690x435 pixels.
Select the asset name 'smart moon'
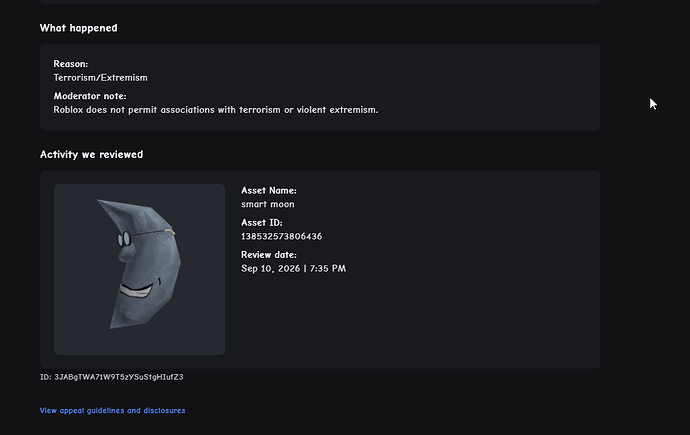pyautogui.click(x=268, y=204)
